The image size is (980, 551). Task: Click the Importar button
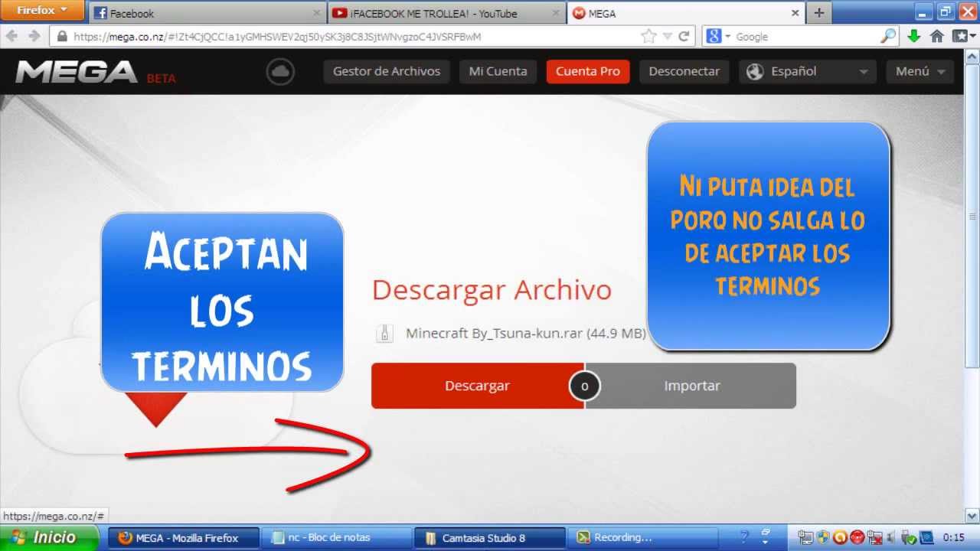click(691, 386)
